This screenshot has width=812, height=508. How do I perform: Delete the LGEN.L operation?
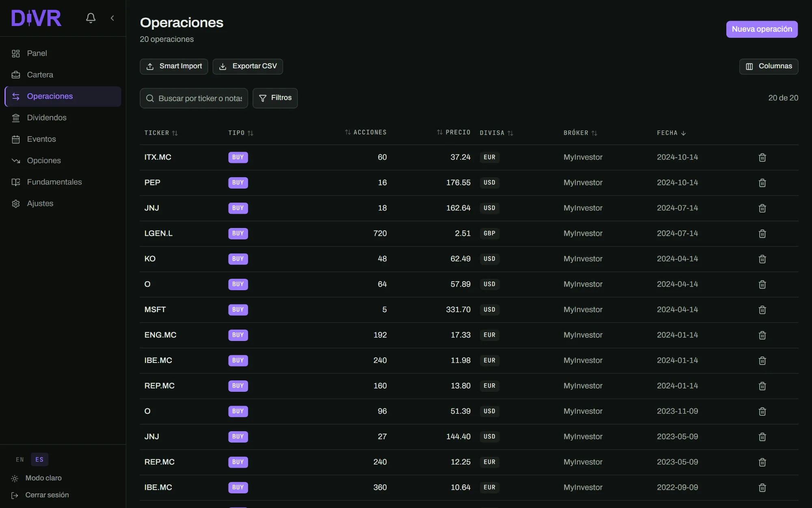[762, 234]
